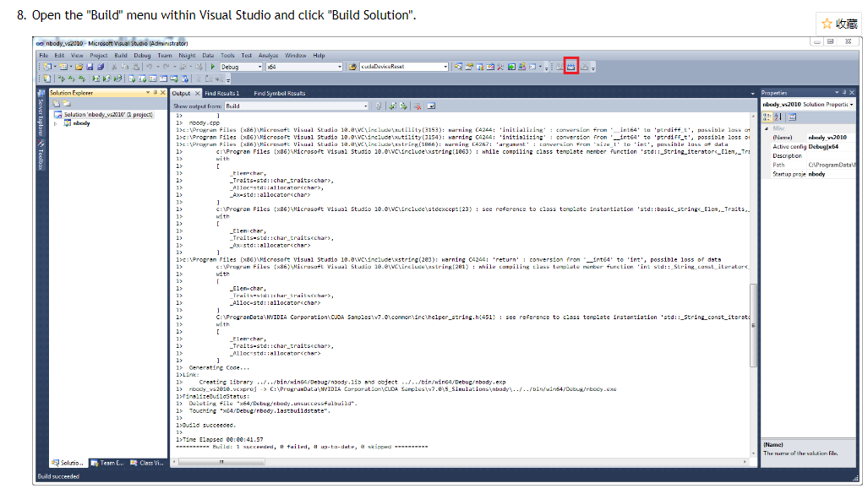
Task: Click the Solution 'nbody_vs2010' node icon
Action: (57, 115)
